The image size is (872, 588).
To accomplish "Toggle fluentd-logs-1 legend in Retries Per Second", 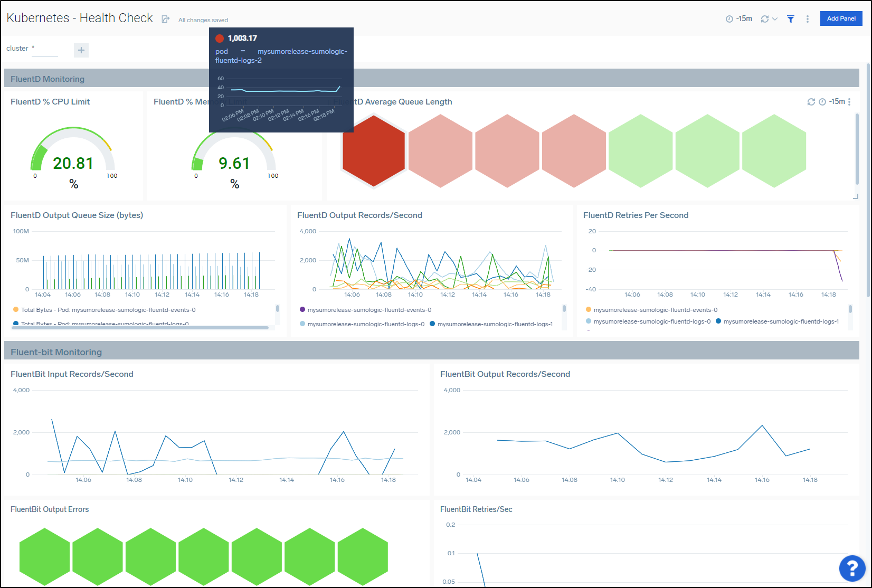I will [x=778, y=321].
